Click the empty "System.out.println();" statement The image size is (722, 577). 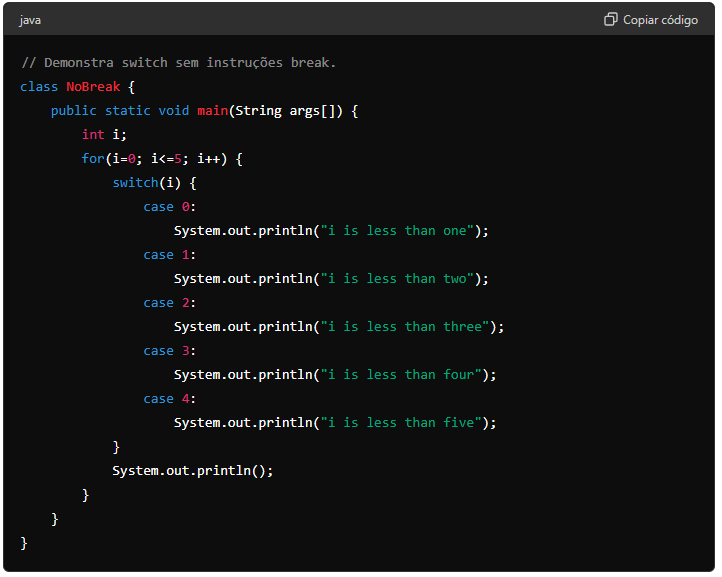pyautogui.click(x=192, y=471)
